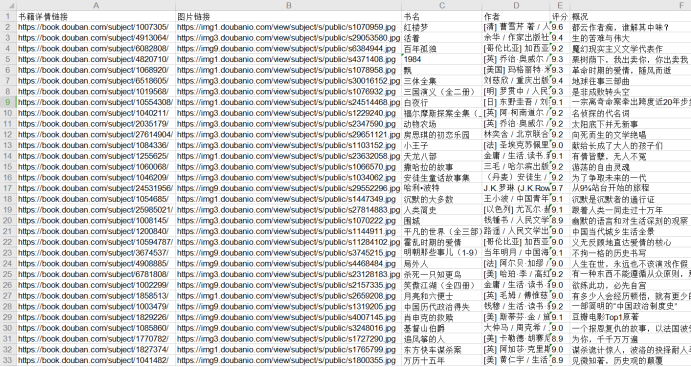The image size is (691, 367).
Task: Open link book.douban.com/subject/4913064/
Action: 93,38
